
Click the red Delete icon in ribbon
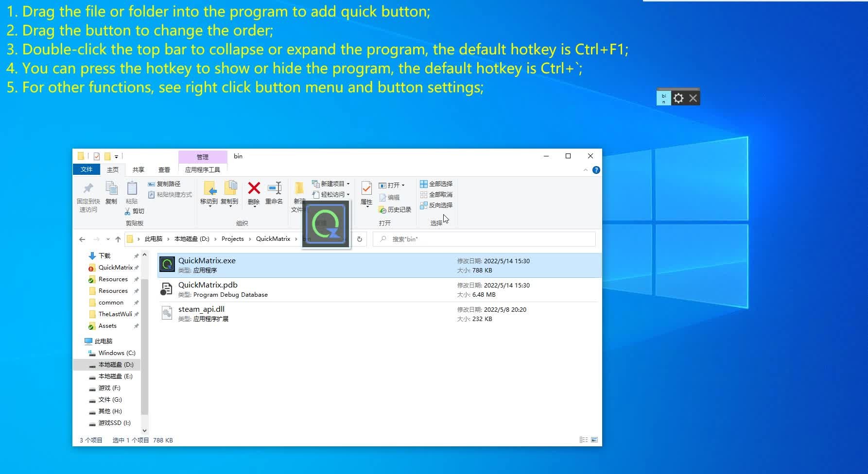coord(254,189)
